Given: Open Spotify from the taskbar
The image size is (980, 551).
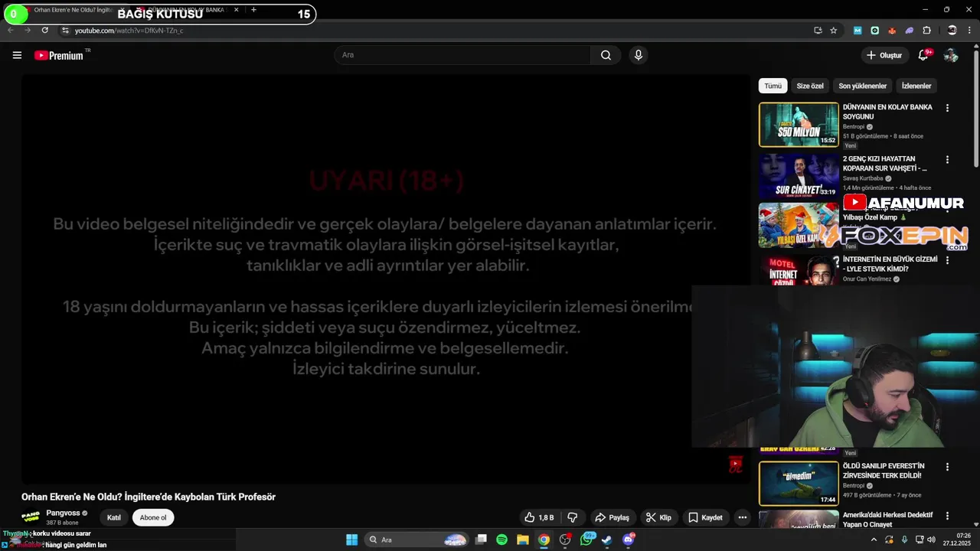Looking at the screenshot, I should pyautogui.click(x=501, y=540).
